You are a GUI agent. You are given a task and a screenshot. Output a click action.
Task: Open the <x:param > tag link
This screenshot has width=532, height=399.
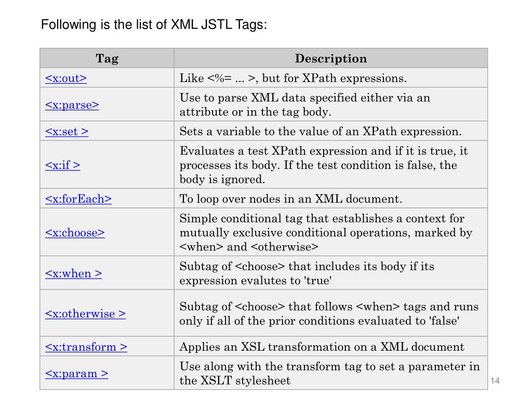(77, 374)
